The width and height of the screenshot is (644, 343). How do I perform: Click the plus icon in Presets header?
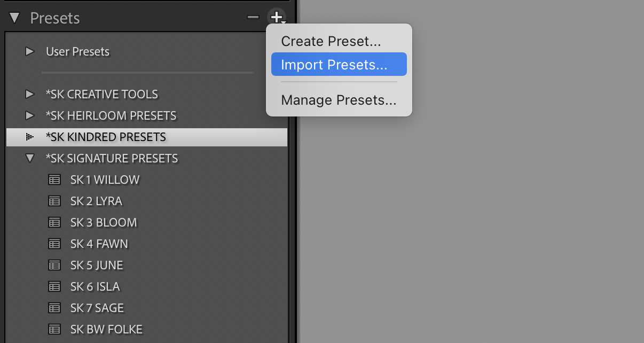[277, 18]
